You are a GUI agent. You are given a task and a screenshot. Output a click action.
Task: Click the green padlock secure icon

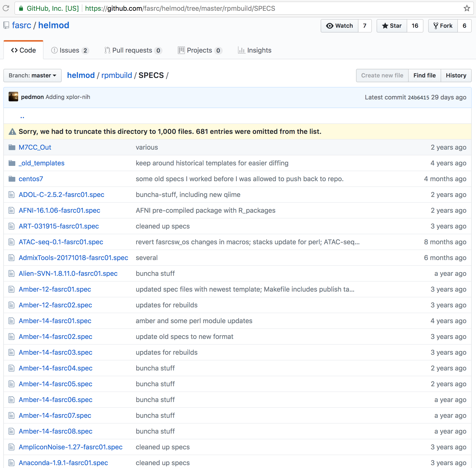(x=21, y=8)
